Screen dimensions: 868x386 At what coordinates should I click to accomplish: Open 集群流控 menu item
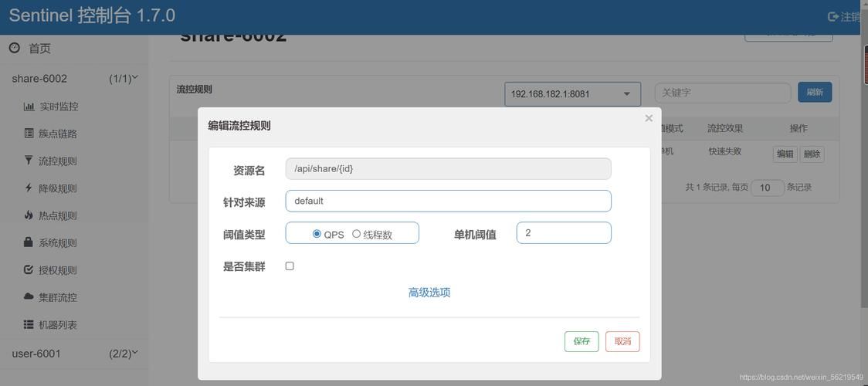(58, 297)
